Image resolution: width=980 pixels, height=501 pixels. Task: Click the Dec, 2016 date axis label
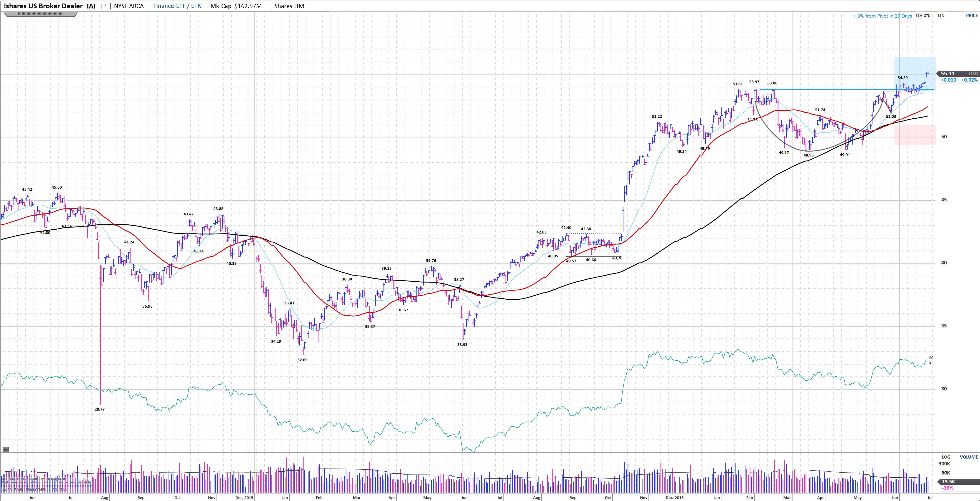click(675, 497)
